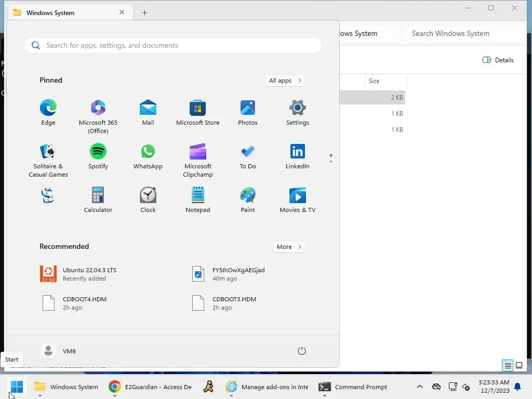Switch to Internet Explorer Manage add-ons window
This screenshot has width=532, height=399.
267,387
